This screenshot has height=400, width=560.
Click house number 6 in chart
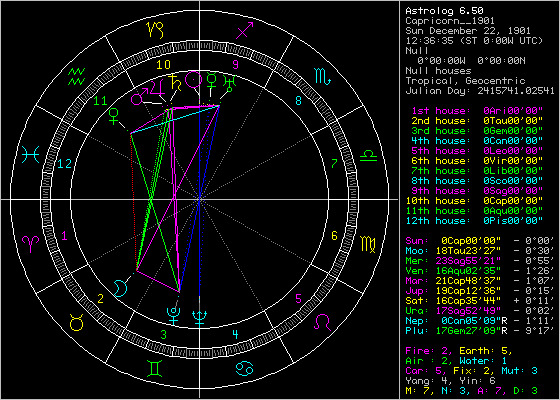[334, 236]
